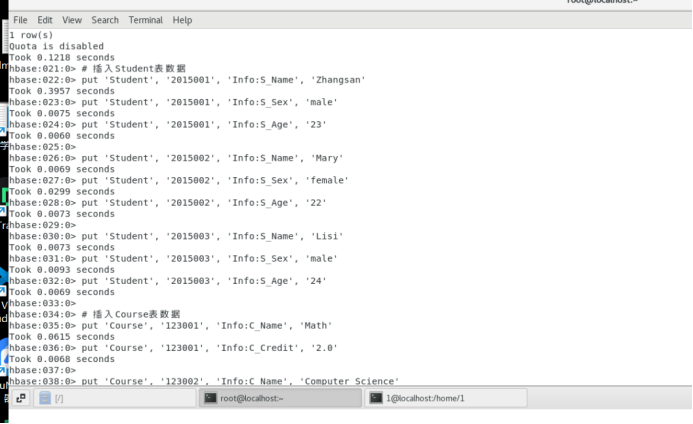
Task: Click the hbase:021 Student comment line
Action: [x=98, y=69]
